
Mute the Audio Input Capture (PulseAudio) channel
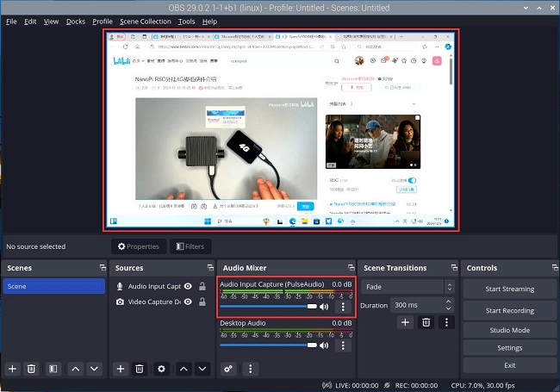(x=324, y=307)
